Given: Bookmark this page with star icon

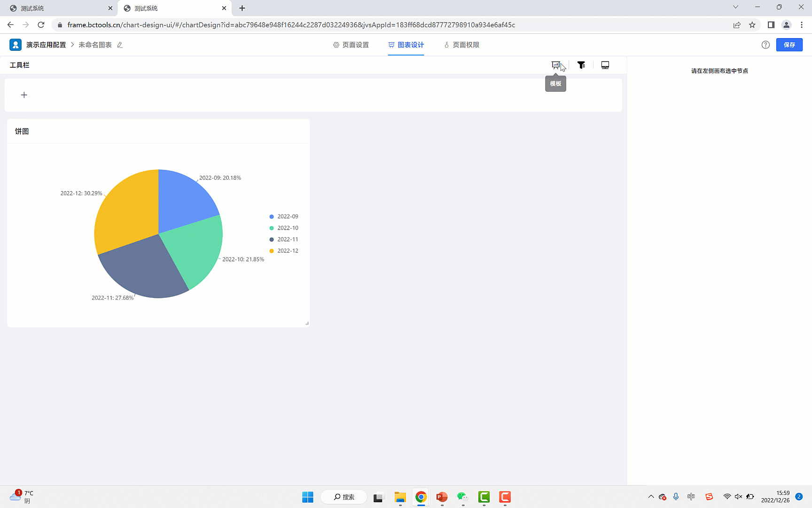Looking at the screenshot, I should [x=752, y=25].
